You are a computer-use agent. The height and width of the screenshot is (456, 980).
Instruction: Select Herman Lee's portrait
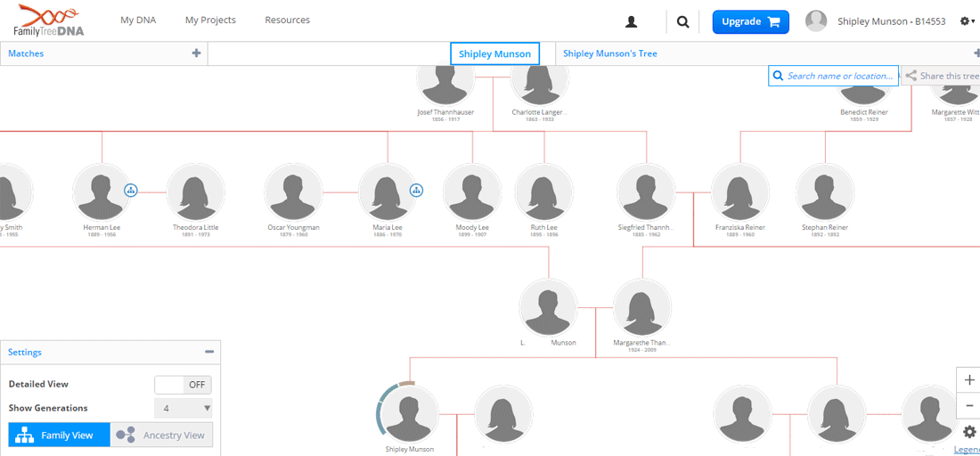tap(102, 192)
